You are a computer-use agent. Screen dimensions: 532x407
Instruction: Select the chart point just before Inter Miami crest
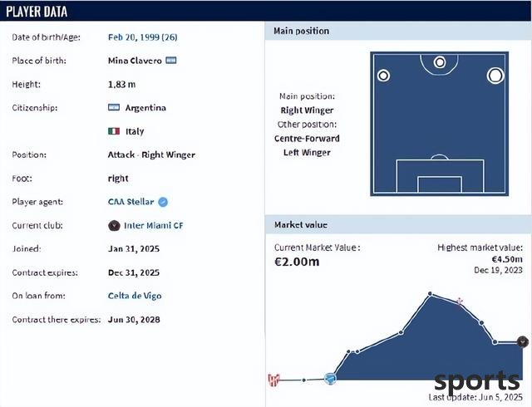495,342
